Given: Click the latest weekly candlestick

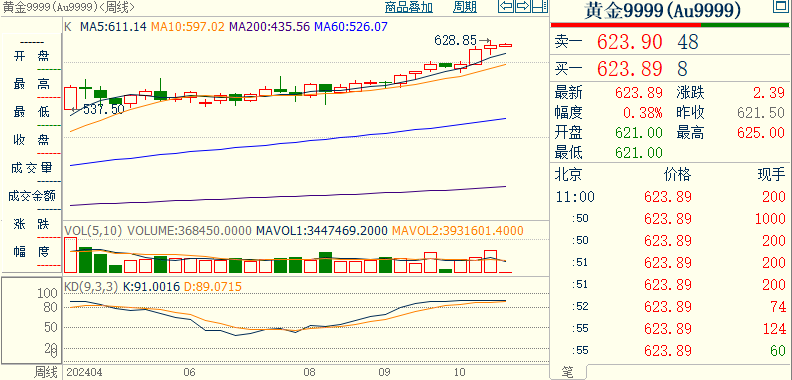Looking at the screenshot, I should [506, 45].
